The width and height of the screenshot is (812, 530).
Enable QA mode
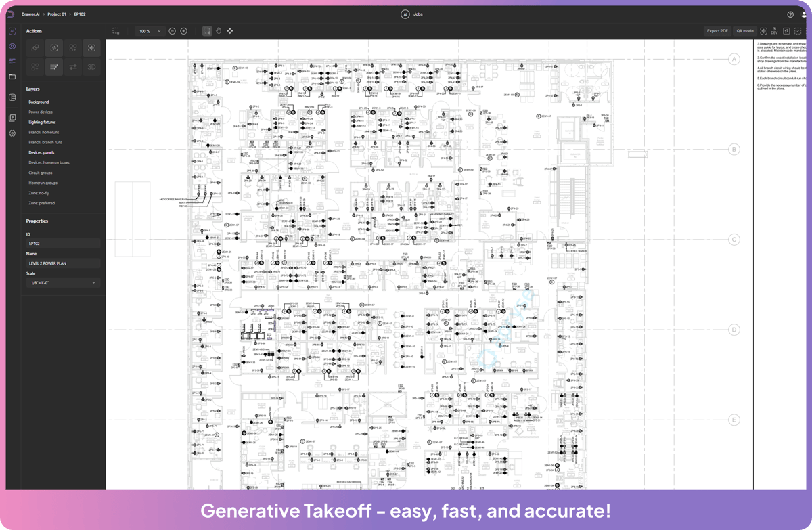point(744,30)
